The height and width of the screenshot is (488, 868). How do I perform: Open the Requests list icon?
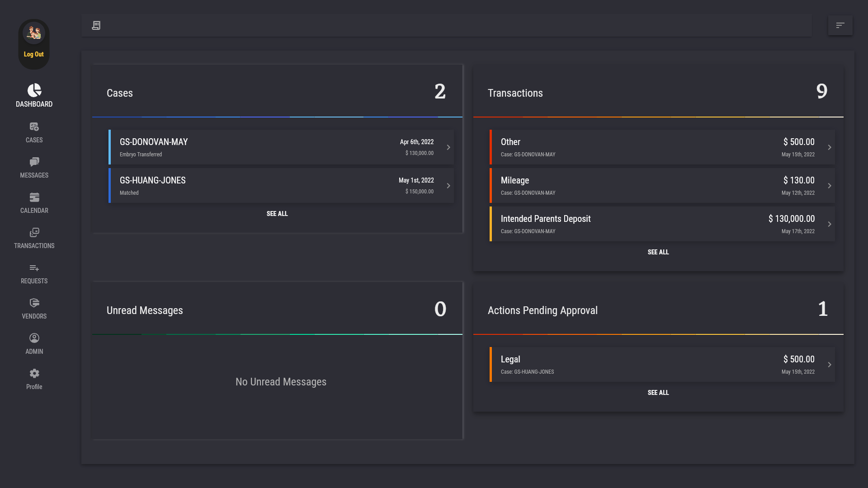pos(34,268)
